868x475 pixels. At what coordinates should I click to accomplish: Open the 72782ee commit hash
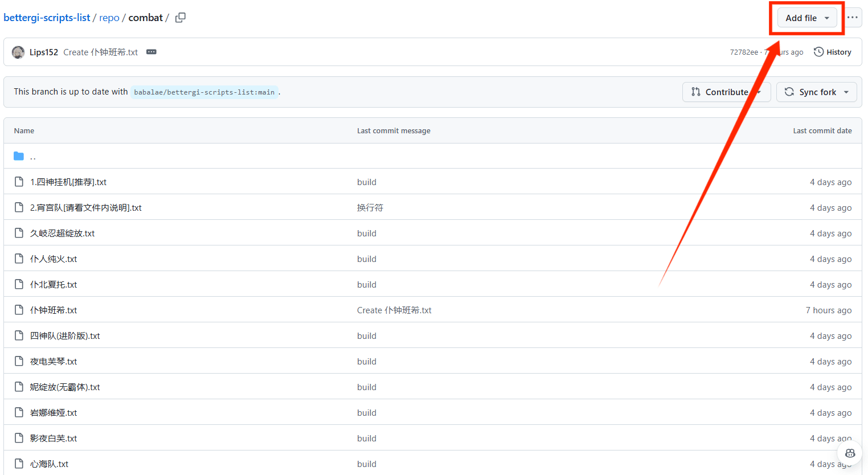743,52
